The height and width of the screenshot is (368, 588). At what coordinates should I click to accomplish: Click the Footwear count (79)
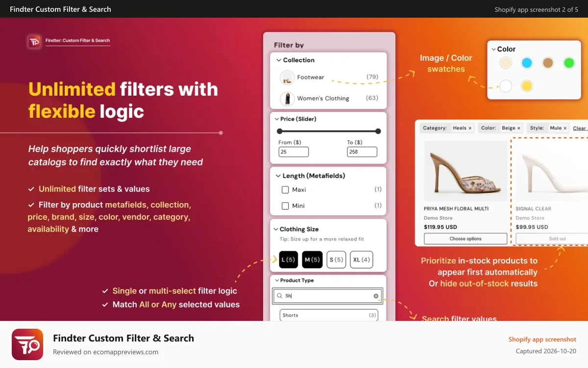[372, 77]
